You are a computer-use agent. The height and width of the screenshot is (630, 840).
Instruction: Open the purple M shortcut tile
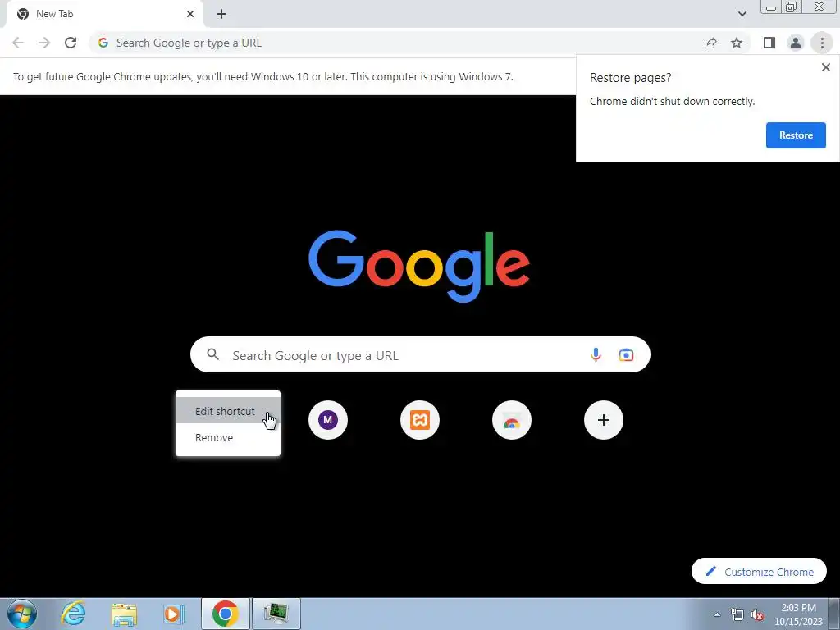click(x=328, y=420)
